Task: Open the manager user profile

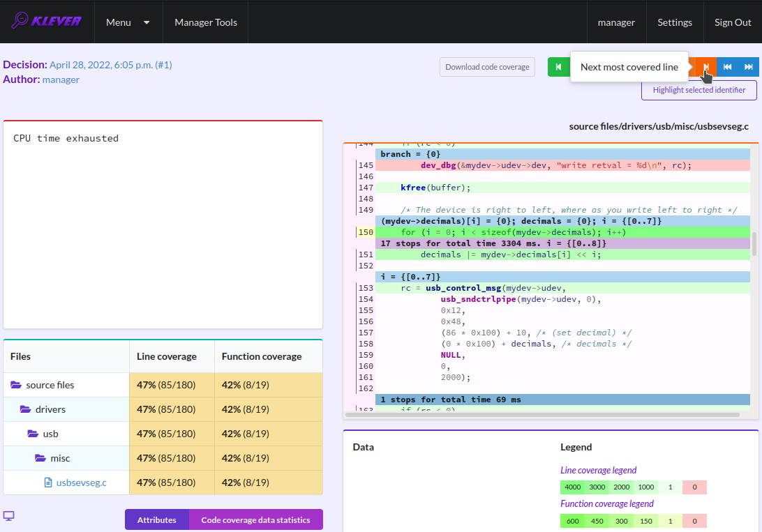Action: pos(616,22)
